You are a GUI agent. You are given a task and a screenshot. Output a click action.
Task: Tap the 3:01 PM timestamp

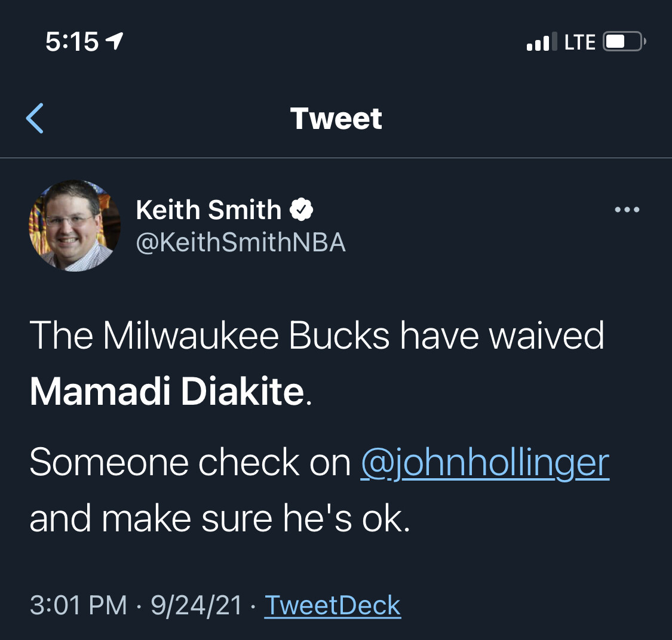pyautogui.click(x=78, y=605)
